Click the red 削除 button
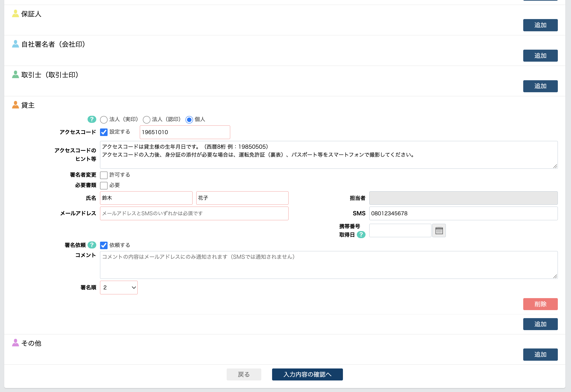Viewport: 571px width, 392px height. point(540,304)
